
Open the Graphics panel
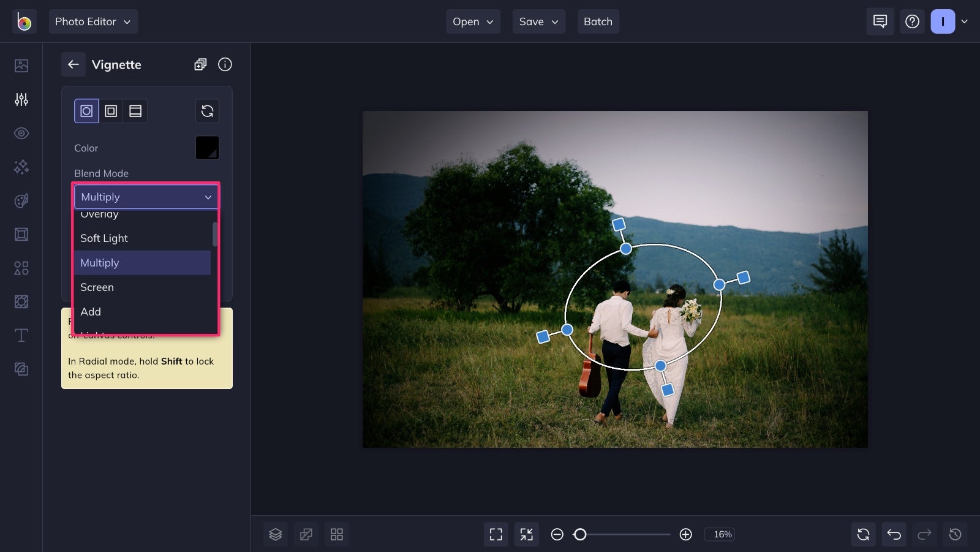point(21,268)
